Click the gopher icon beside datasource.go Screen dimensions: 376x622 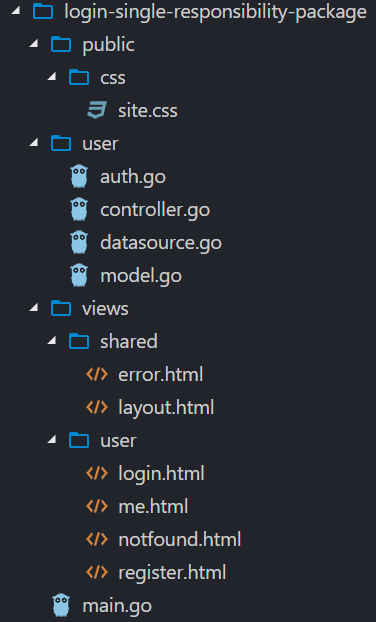[79, 242]
